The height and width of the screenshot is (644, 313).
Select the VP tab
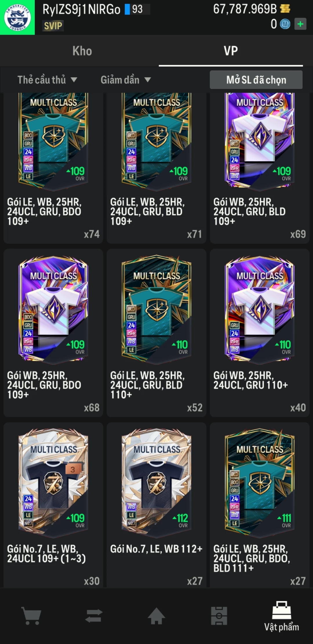click(x=231, y=51)
